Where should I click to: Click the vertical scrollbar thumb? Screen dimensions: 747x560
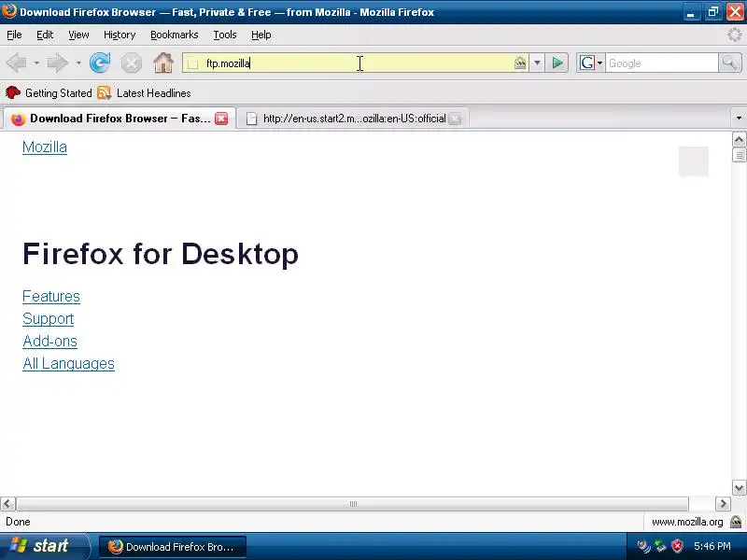click(739, 155)
